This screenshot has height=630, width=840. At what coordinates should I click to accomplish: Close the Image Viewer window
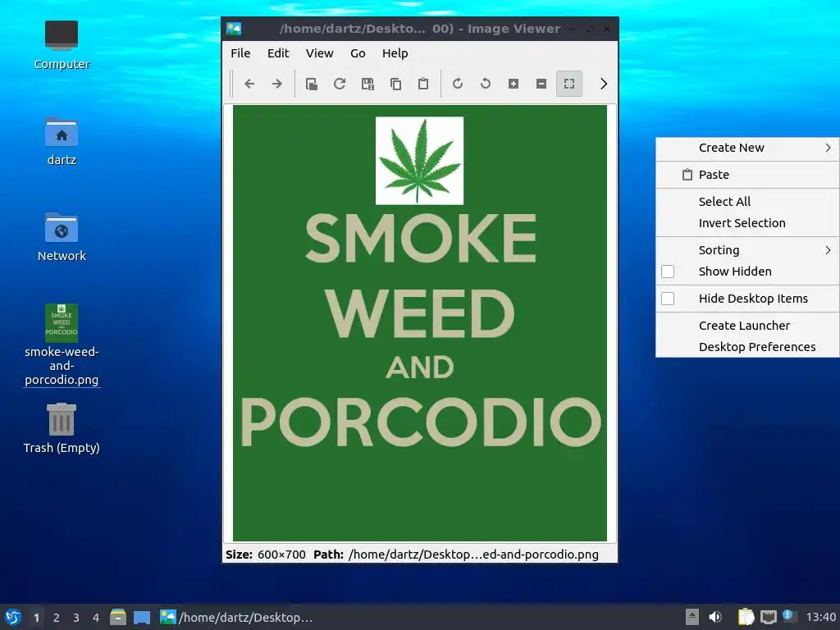click(x=607, y=29)
